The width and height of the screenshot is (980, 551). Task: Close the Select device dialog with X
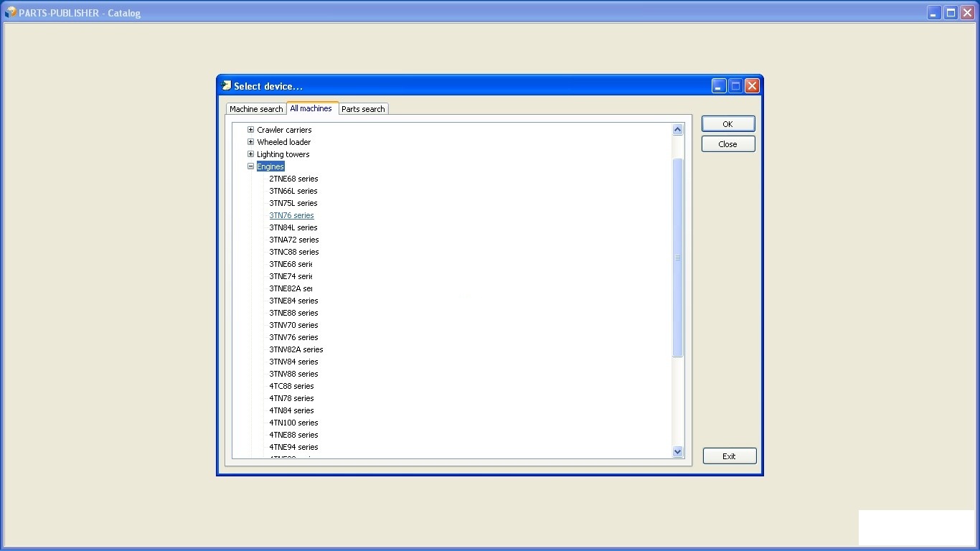pyautogui.click(x=752, y=86)
